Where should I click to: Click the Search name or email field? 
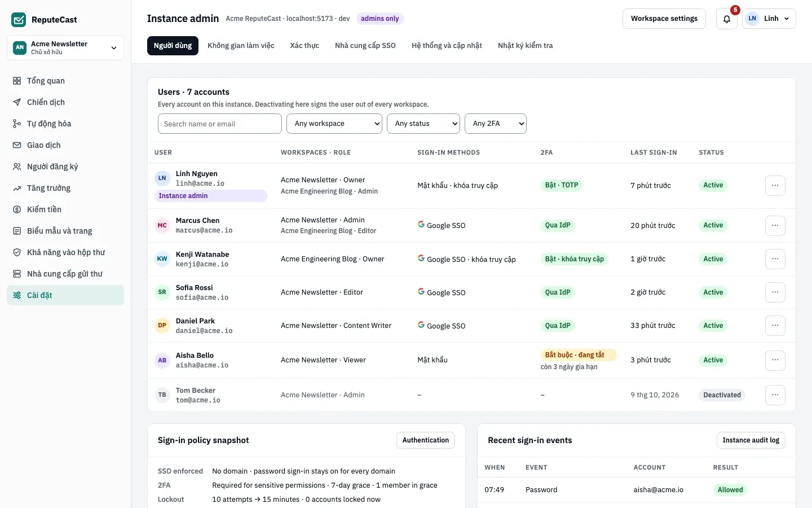pos(220,124)
